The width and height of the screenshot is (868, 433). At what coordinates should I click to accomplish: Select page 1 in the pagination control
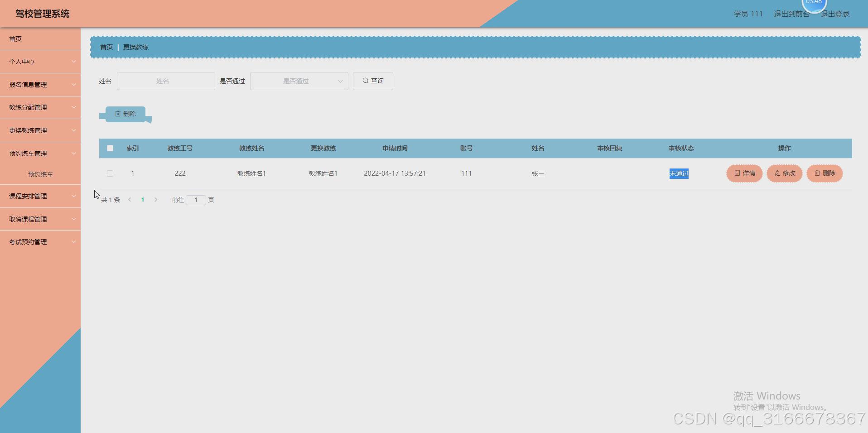pyautogui.click(x=143, y=199)
